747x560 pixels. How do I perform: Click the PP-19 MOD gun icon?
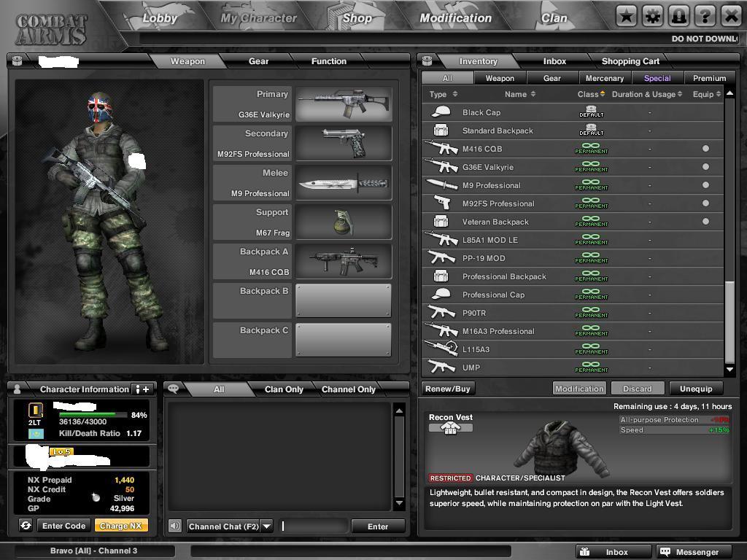point(441,257)
